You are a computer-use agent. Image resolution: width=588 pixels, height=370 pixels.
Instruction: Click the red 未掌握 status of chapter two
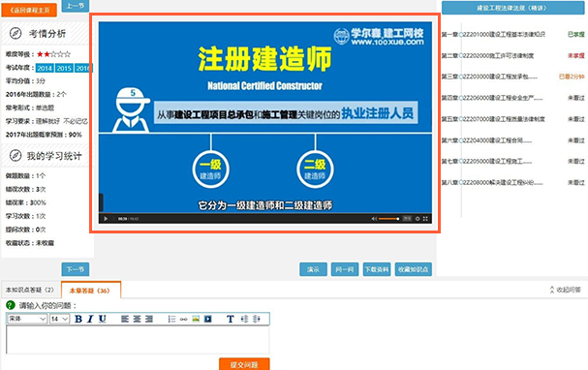[x=576, y=55]
